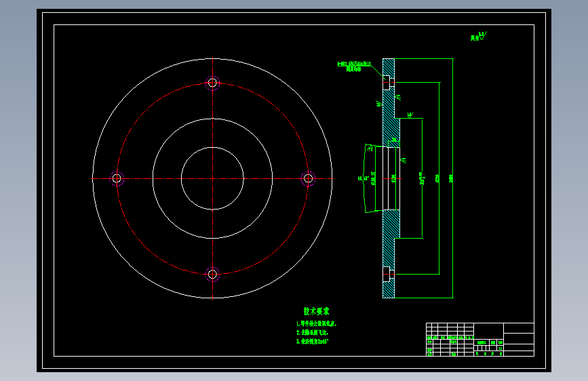The width and height of the screenshot is (588, 381).
Task: Click the hole callout note above section view
Action: pyautogui.click(x=355, y=66)
